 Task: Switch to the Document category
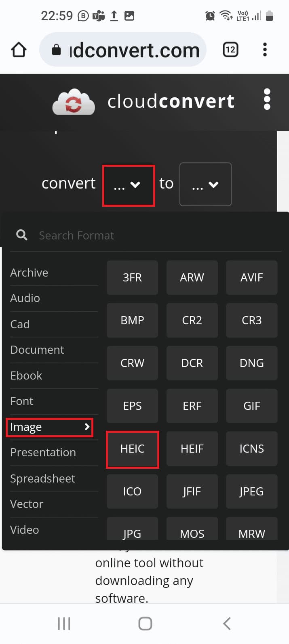pyautogui.click(x=37, y=350)
